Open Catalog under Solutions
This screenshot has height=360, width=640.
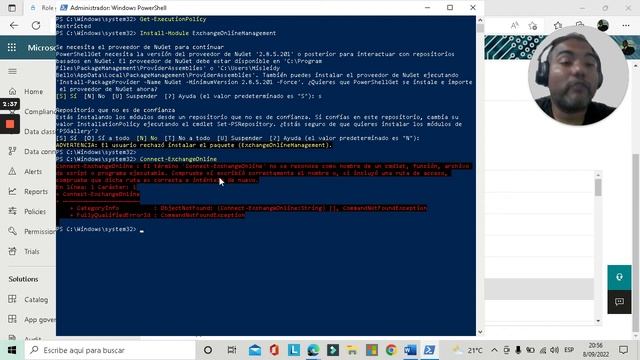click(36, 300)
